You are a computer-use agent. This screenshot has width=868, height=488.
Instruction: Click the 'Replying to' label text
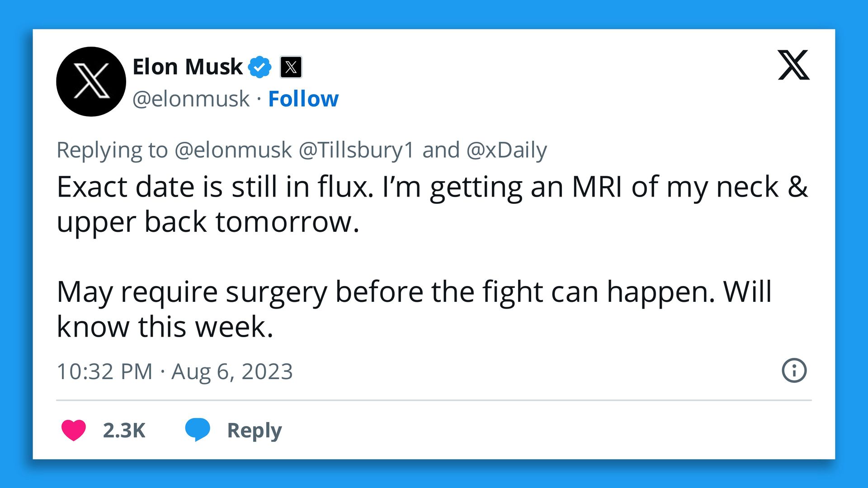pyautogui.click(x=112, y=150)
